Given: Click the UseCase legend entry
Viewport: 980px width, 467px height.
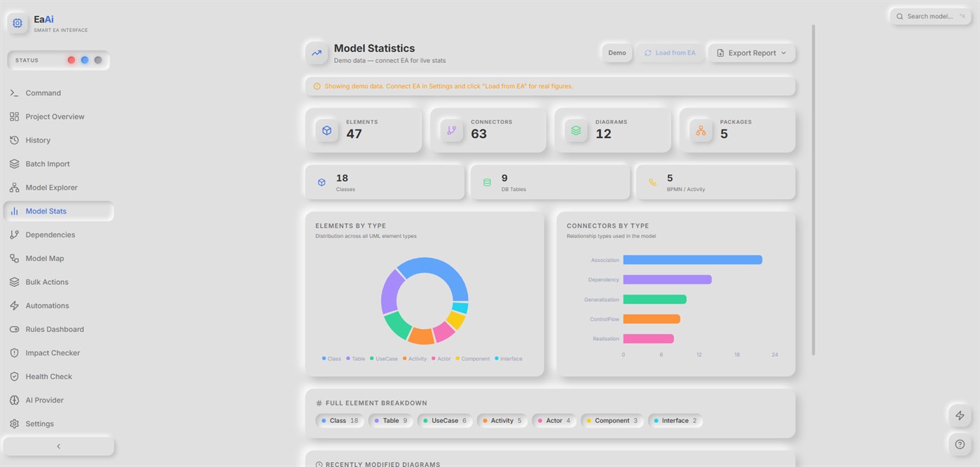Looking at the screenshot, I should point(383,358).
